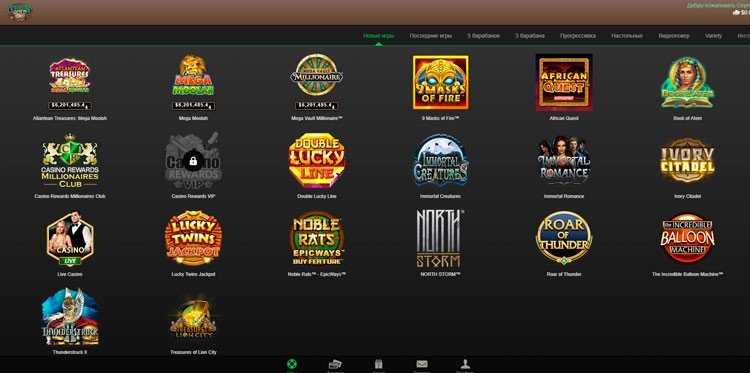Click the Book of Atem title text
Image resolution: width=750 pixels, height=373 pixels.
[x=687, y=118]
